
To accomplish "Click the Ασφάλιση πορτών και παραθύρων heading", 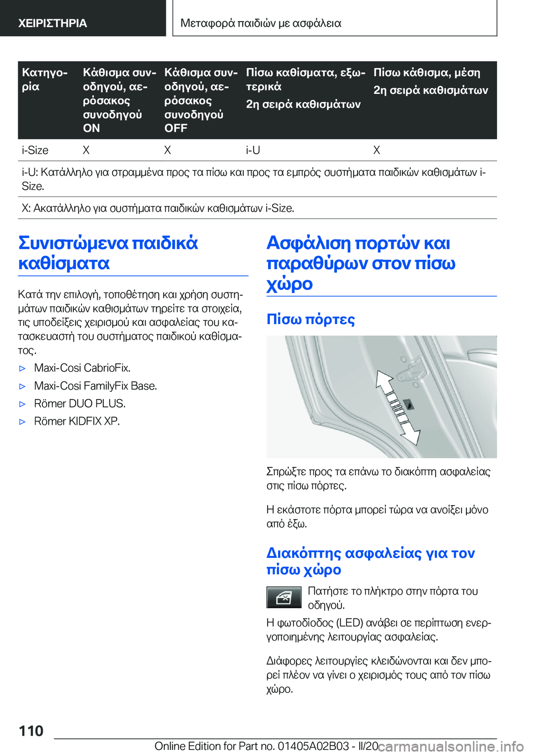I will click(361, 263).
